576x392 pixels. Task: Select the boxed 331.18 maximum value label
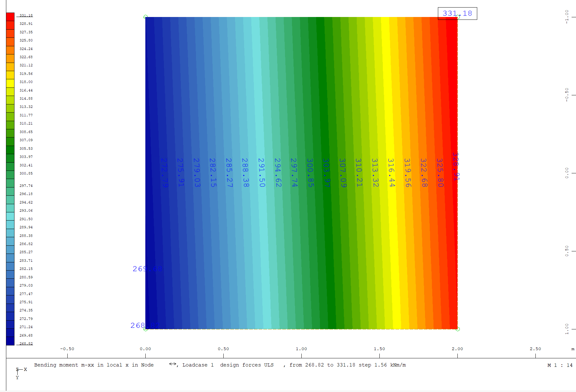point(457,14)
